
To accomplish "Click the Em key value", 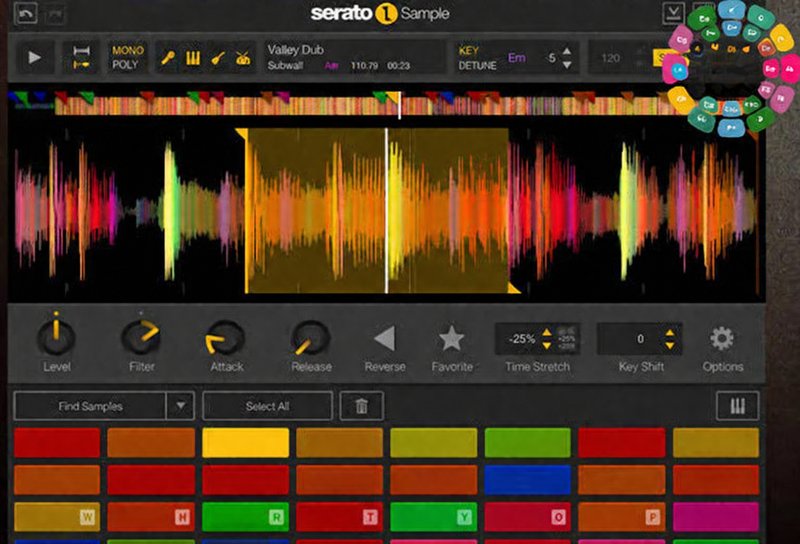I will point(516,58).
